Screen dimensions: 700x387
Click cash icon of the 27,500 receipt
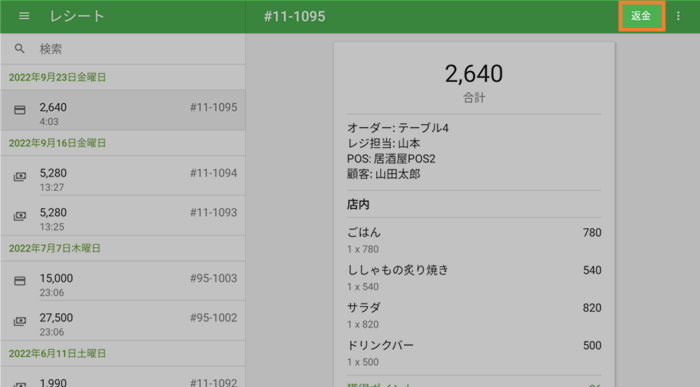point(20,321)
